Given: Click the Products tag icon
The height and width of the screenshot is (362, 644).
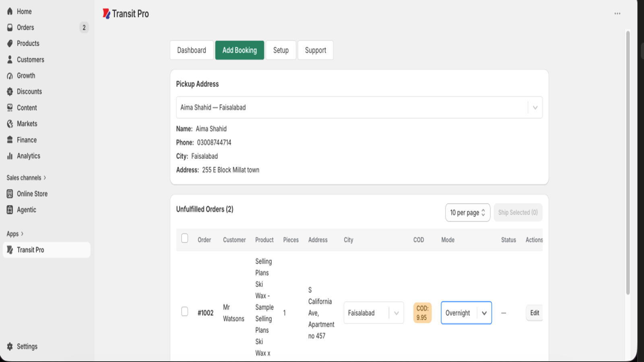Looking at the screenshot, I should (10, 43).
